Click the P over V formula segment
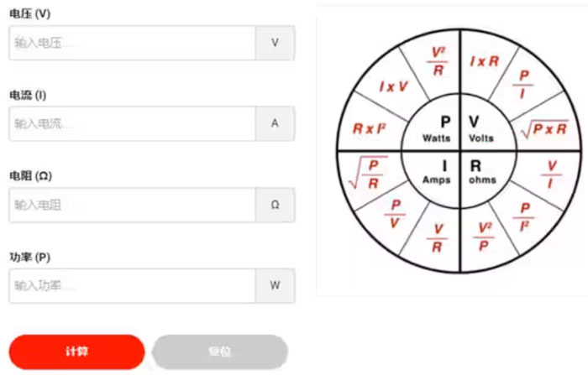Image resolution: width=588 pixels, height=375 pixels. point(395,214)
